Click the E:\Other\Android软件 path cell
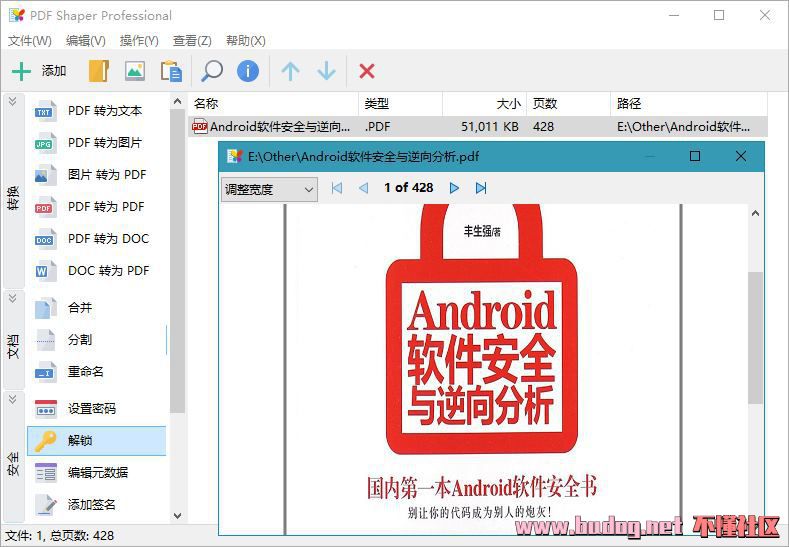The image size is (789, 547). click(x=683, y=127)
